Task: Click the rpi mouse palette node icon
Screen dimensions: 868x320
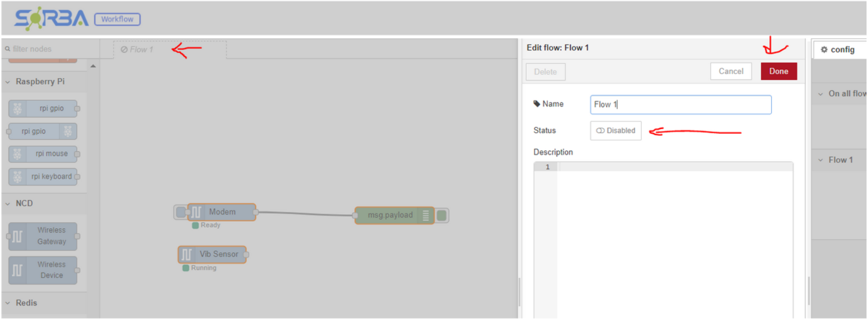Action: pos(18,154)
